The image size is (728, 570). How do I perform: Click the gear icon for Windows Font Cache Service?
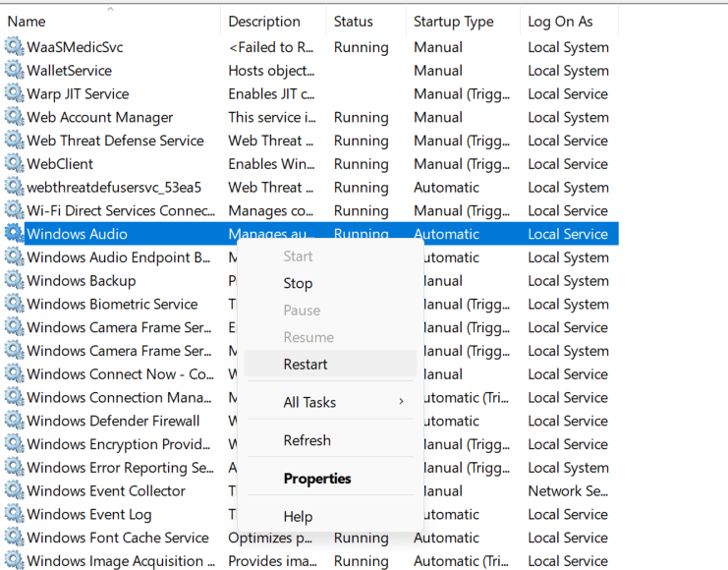tap(15, 537)
